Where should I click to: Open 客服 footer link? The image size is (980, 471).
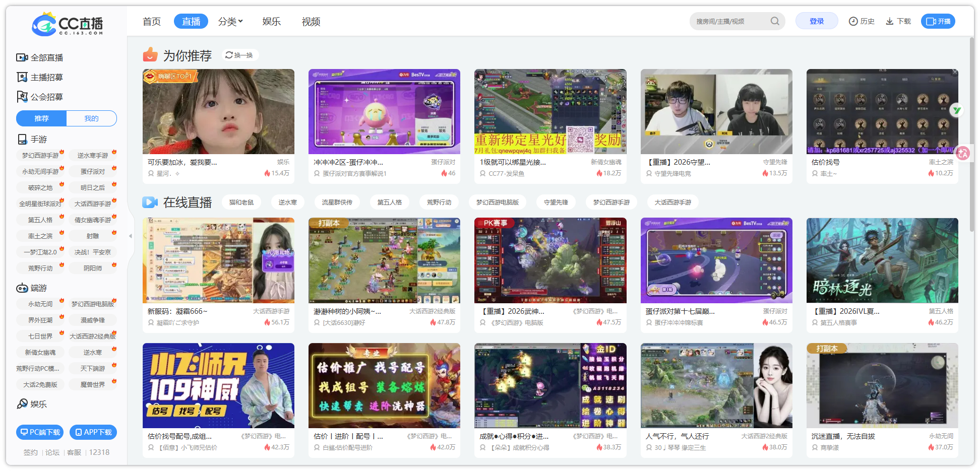click(x=74, y=452)
